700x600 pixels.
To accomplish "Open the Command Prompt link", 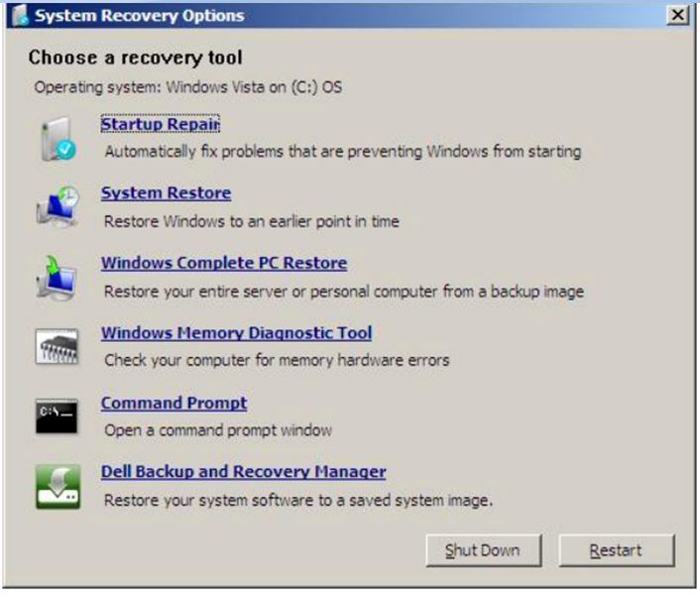I will [175, 403].
